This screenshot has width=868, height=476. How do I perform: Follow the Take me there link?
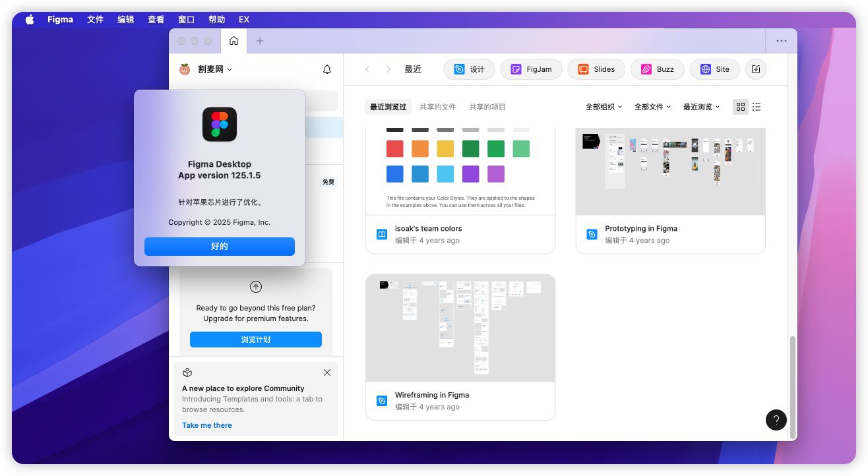(x=207, y=425)
